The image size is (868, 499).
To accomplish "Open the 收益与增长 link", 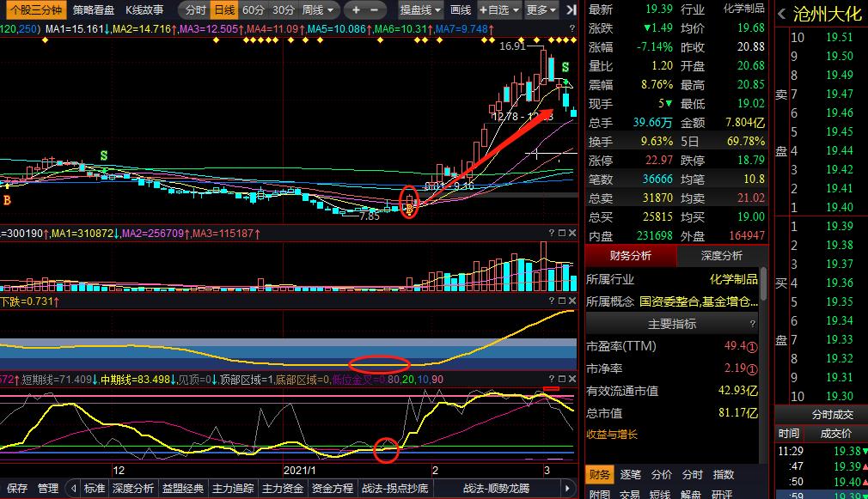I will 612,435.
